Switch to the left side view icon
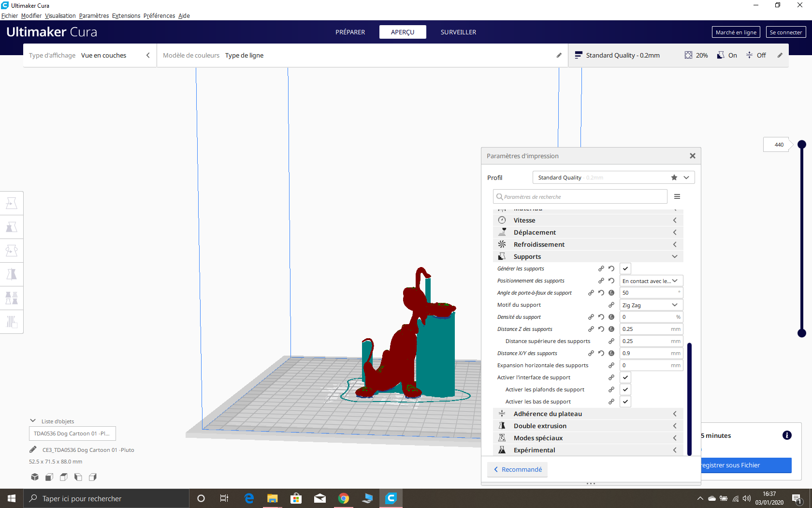 (78, 477)
